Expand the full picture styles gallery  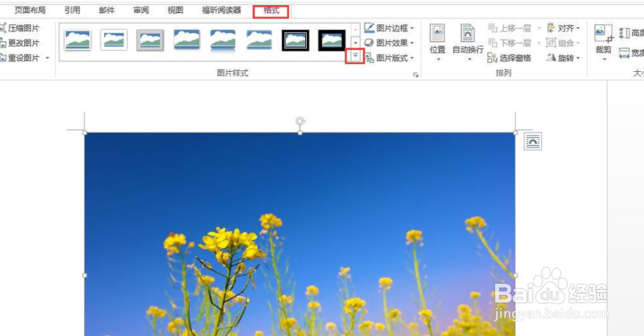pyautogui.click(x=355, y=56)
